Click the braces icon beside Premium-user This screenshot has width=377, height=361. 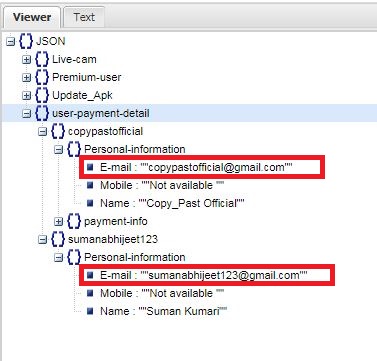42,77
